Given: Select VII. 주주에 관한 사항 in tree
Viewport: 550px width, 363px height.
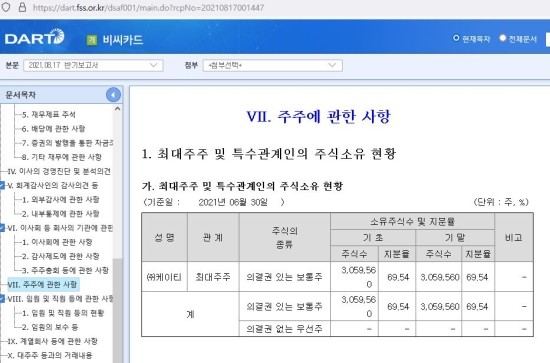Looking at the screenshot, I should tap(42, 284).
